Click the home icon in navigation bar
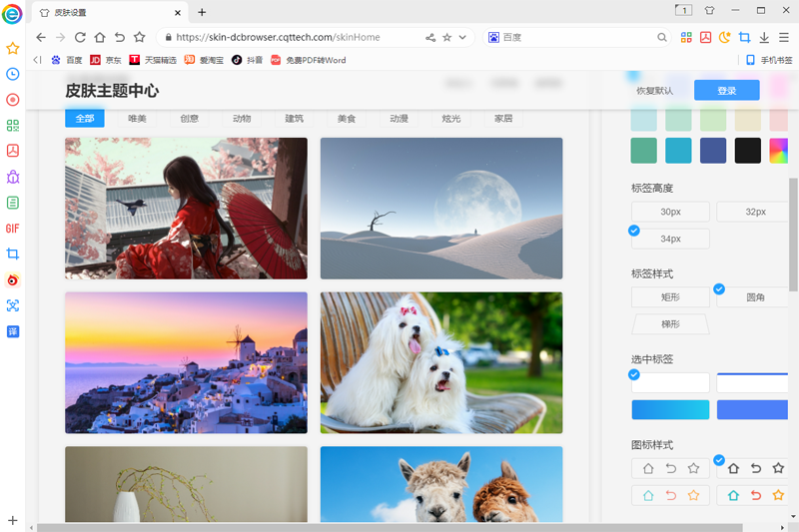 click(x=100, y=37)
